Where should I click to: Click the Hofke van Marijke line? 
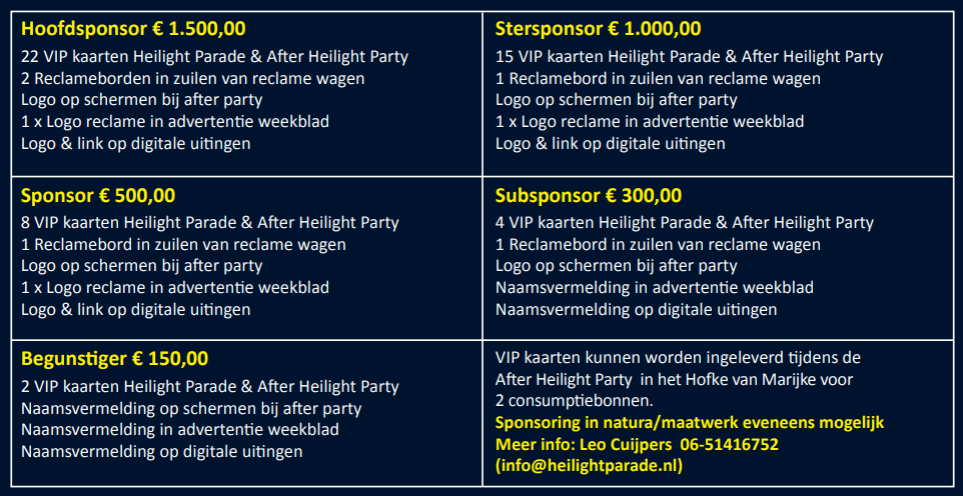(672, 379)
